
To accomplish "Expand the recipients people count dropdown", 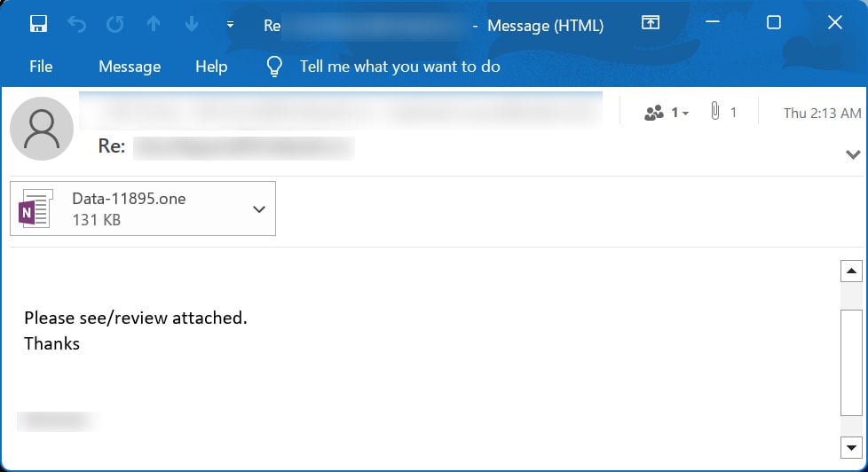I will click(667, 113).
